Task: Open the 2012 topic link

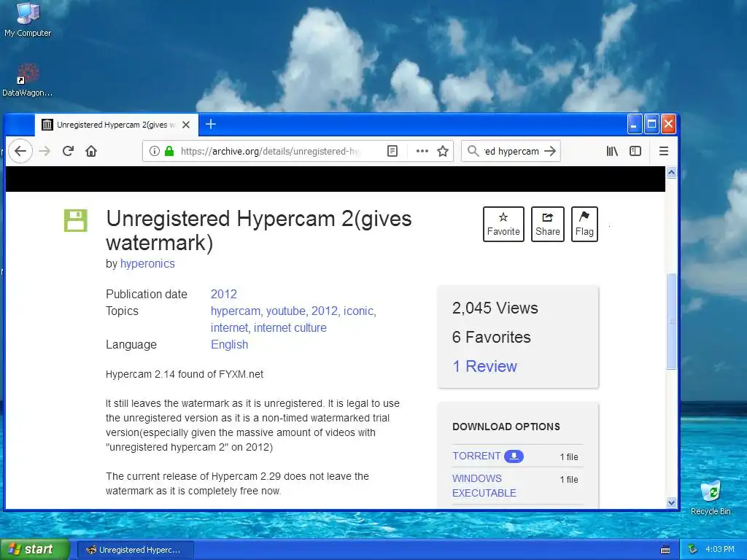Action: pyautogui.click(x=325, y=311)
